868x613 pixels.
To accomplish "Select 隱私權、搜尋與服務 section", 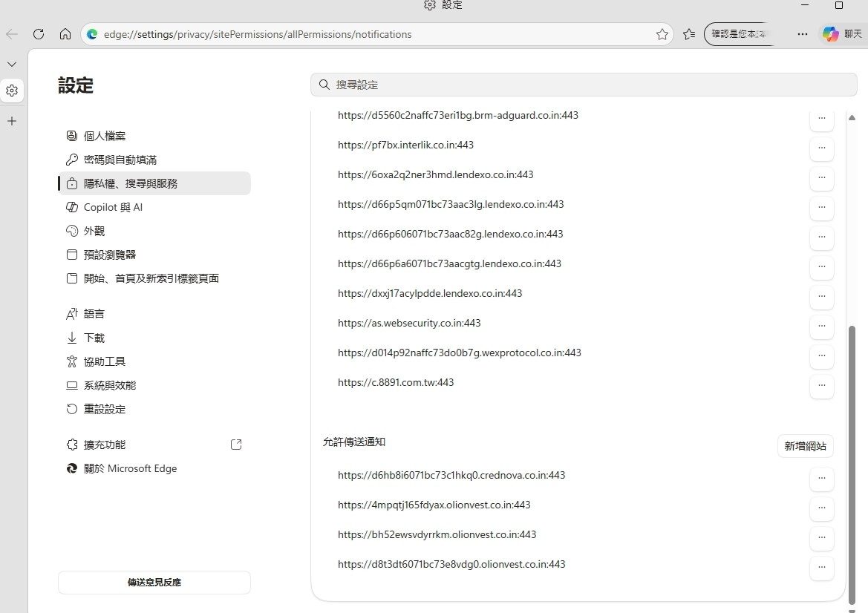I will pos(154,184).
